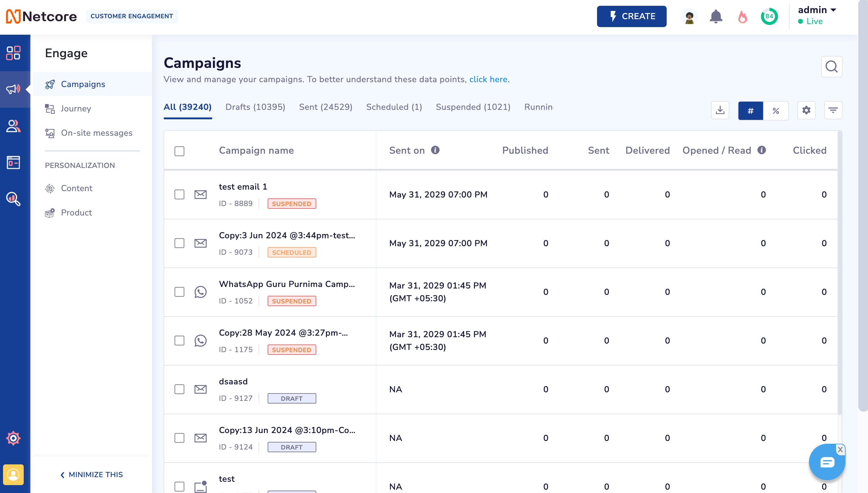Click DRAFT badge on dsaasd
Viewport: 868px width, 493px height.
click(x=292, y=398)
